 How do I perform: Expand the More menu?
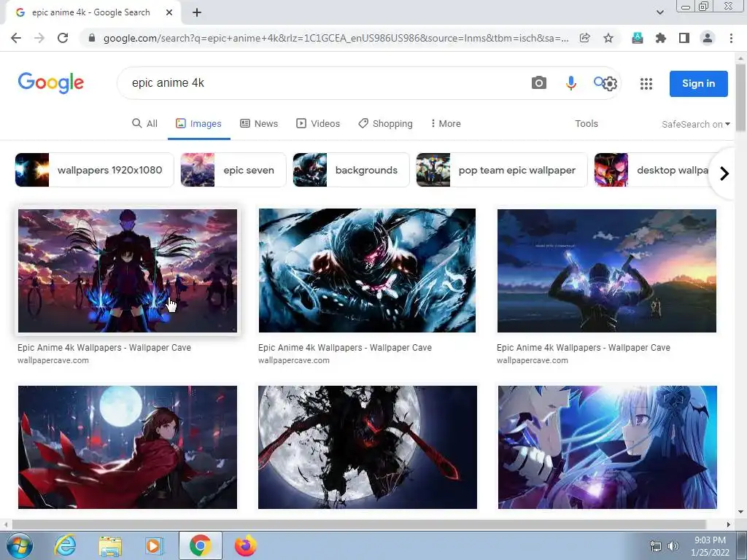point(446,123)
